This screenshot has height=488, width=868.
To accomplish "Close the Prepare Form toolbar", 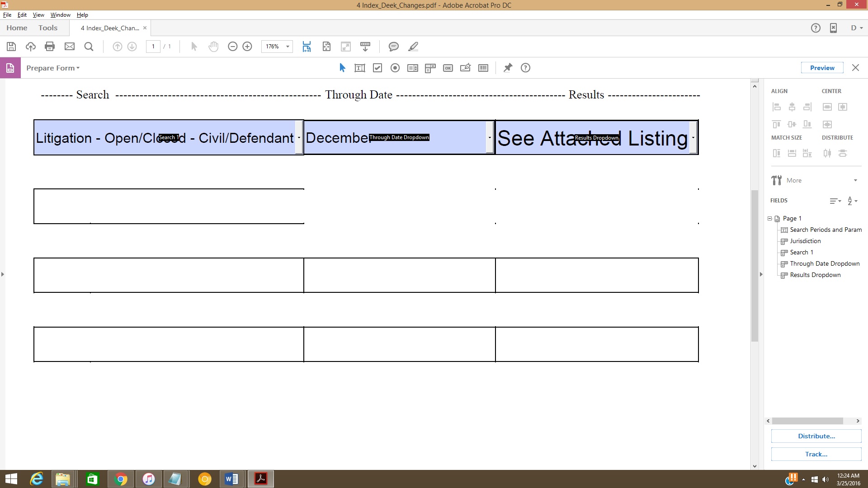I will click(855, 68).
